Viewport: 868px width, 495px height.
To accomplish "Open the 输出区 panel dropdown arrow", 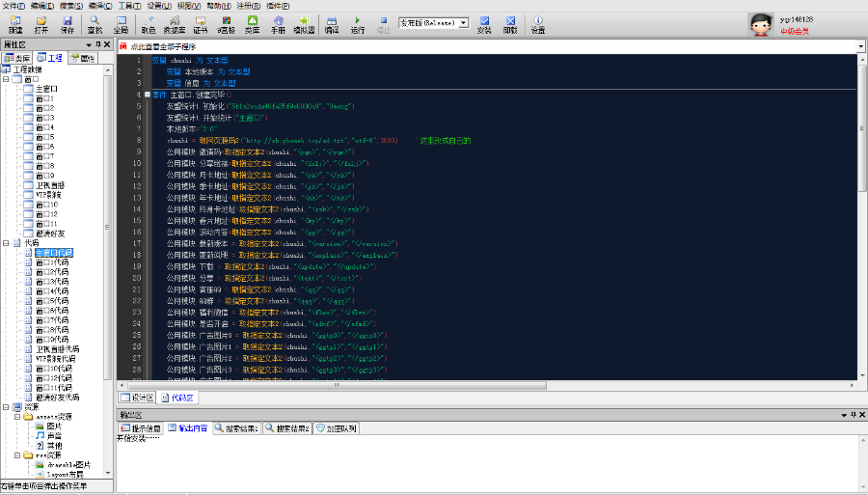I will [x=844, y=415].
